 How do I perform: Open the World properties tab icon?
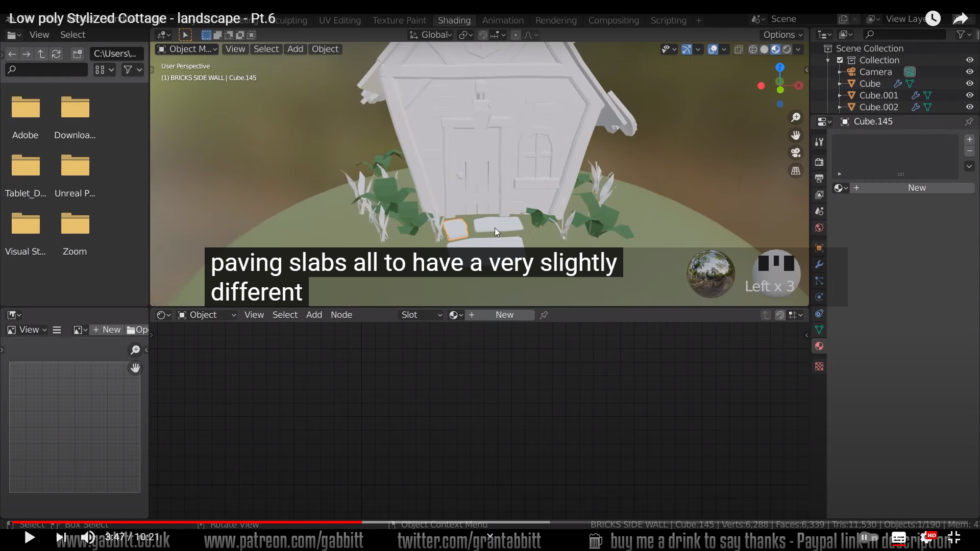(x=819, y=228)
